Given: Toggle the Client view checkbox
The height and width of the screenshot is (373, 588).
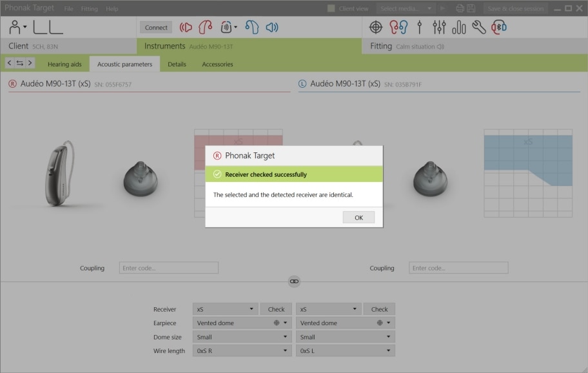Looking at the screenshot, I should (331, 8).
